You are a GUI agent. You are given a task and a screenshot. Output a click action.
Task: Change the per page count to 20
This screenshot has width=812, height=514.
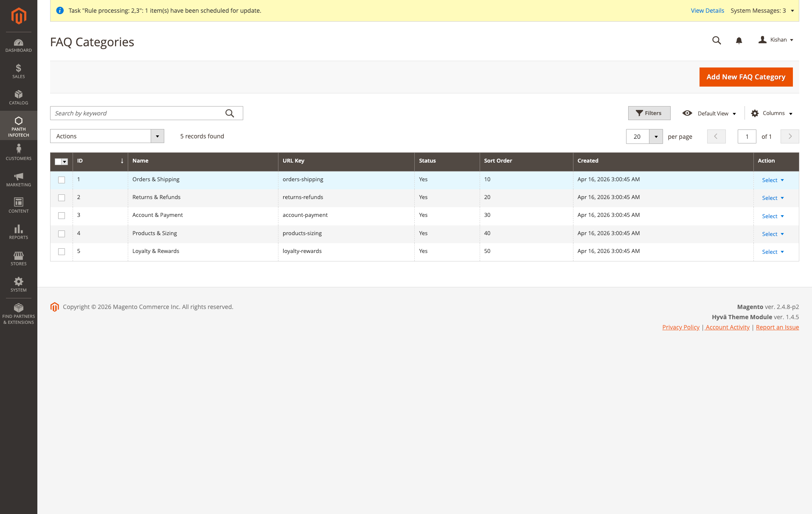coord(643,136)
